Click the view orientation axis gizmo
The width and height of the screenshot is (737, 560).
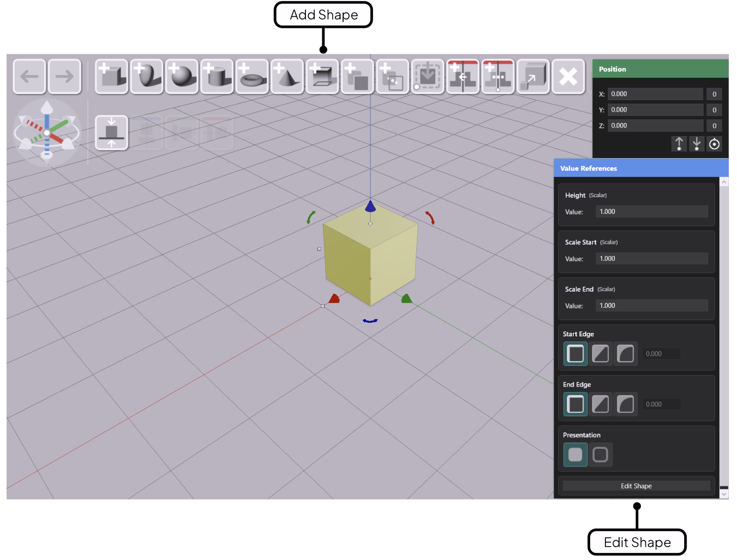(x=47, y=133)
